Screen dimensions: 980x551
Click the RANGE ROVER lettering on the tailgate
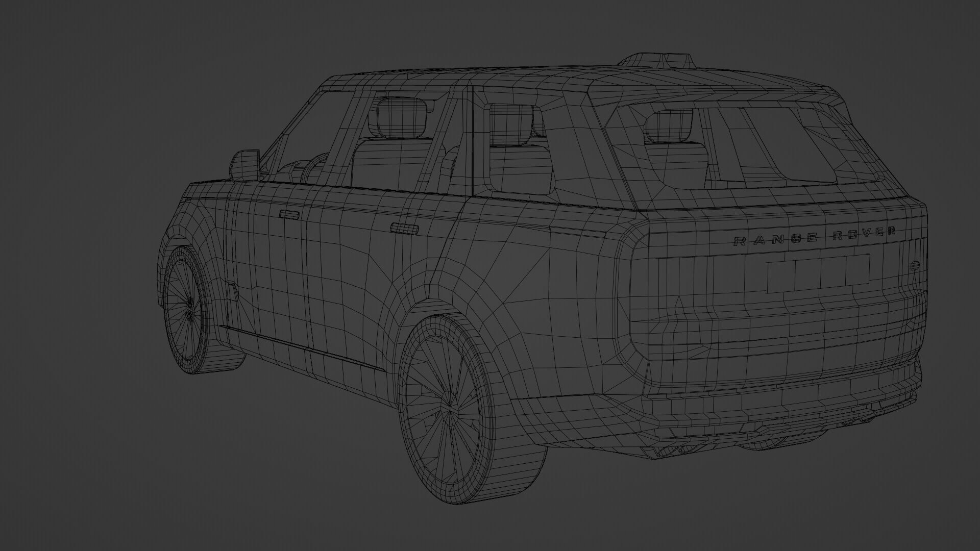pos(814,236)
